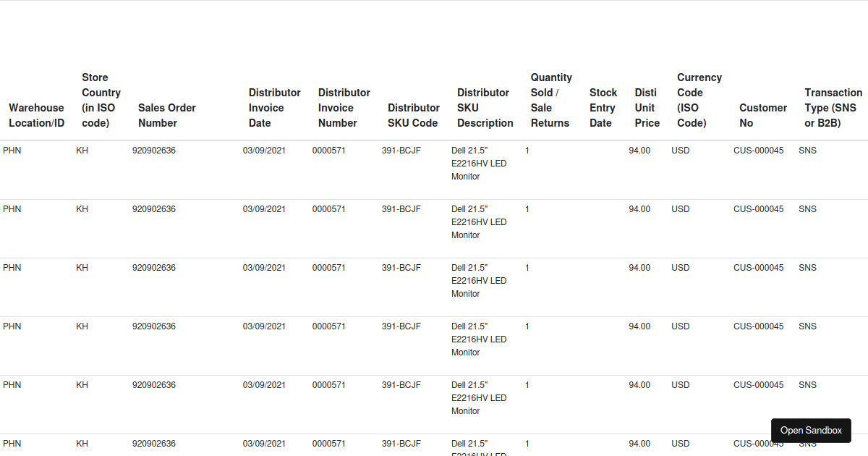Click the Disti Unit Price header
This screenshot has height=456, width=868.
click(647, 108)
